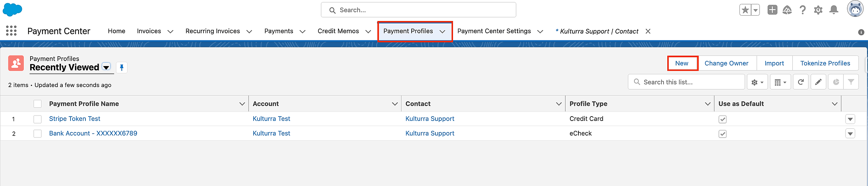Expand the Recently Viewed list view selector
The width and height of the screenshot is (868, 186).
click(x=106, y=67)
